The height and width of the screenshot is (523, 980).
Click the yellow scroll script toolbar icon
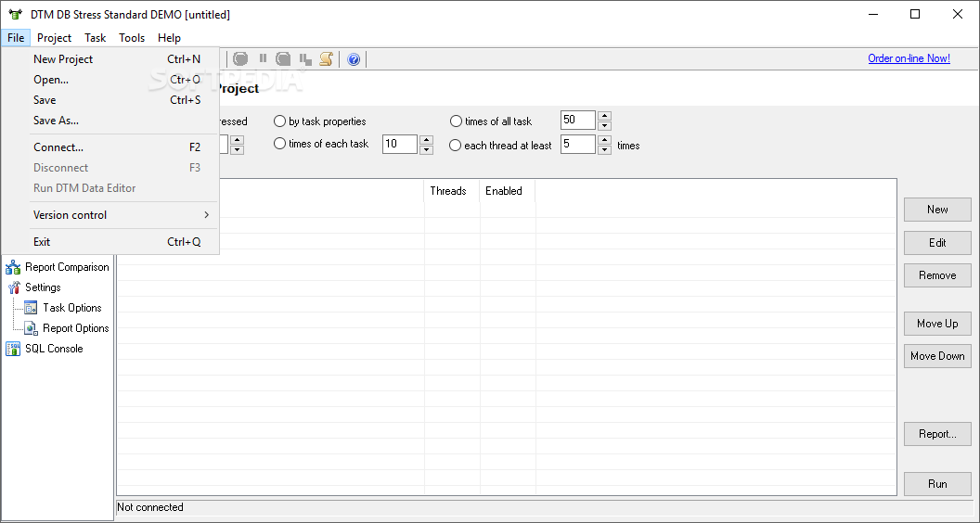[327, 58]
